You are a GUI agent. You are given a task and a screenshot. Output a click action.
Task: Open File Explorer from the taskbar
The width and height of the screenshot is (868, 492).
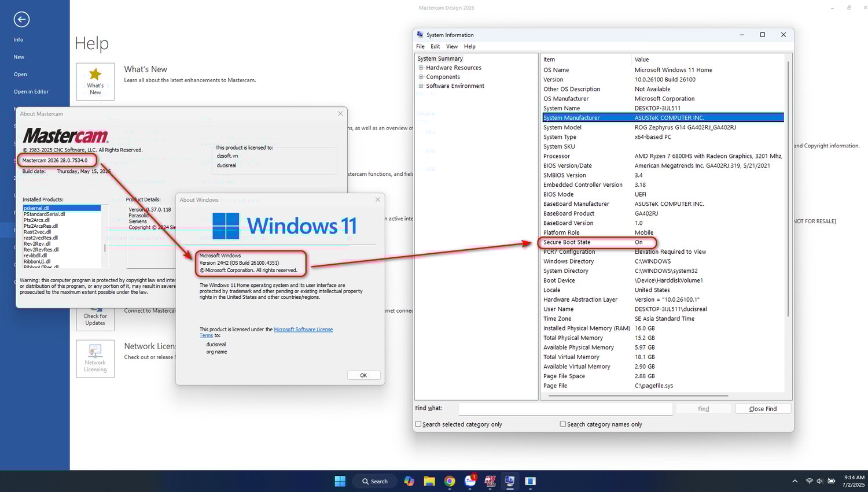(429, 481)
